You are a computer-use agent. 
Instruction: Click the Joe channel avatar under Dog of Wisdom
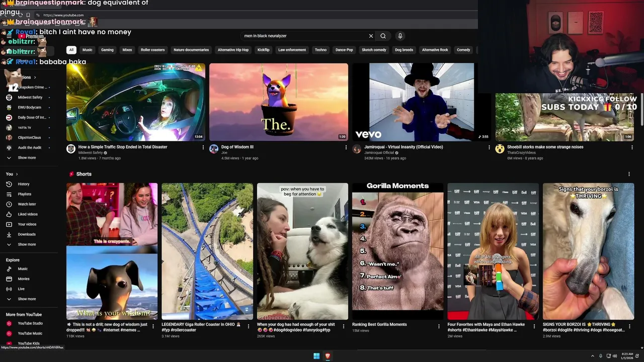[x=214, y=149]
